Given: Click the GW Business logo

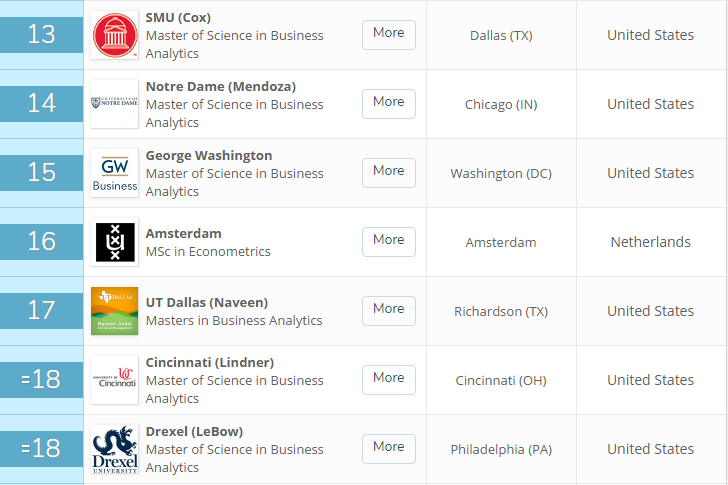Looking at the screenshot, I should 114,173.
